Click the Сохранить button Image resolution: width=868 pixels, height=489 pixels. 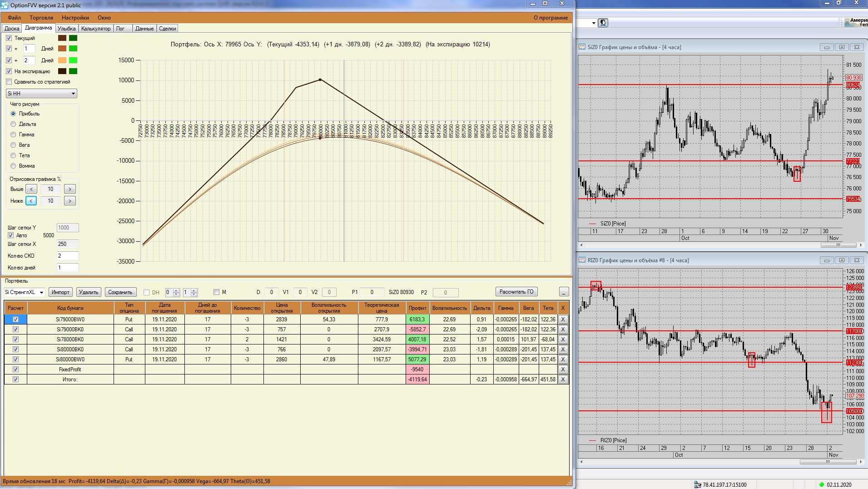[x=120, y=292]
